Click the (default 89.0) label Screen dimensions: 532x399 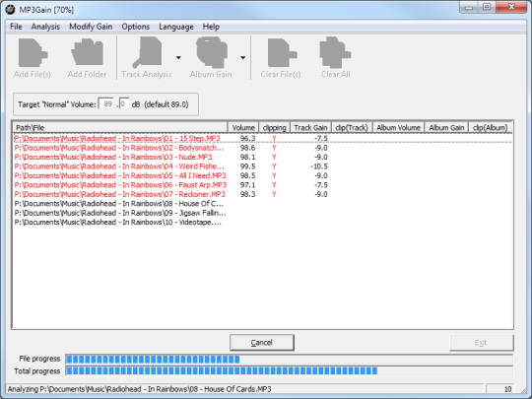(166, 104)
